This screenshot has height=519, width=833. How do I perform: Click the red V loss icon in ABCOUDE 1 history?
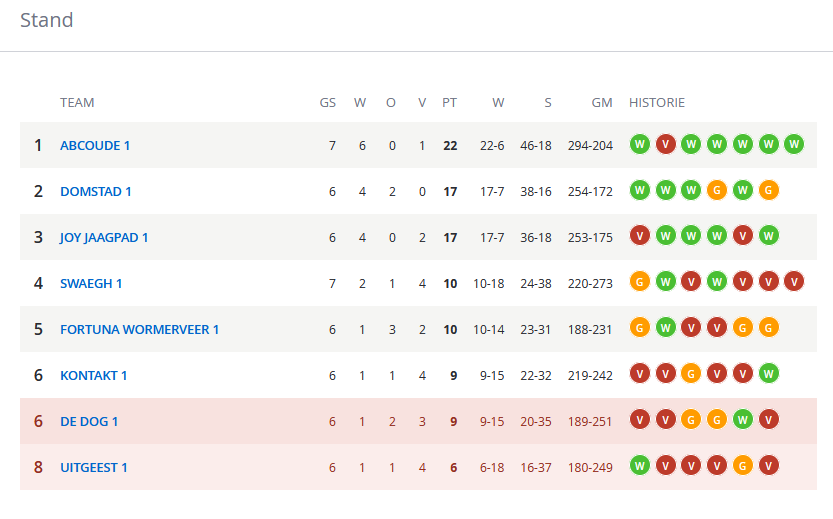(666, 144)
